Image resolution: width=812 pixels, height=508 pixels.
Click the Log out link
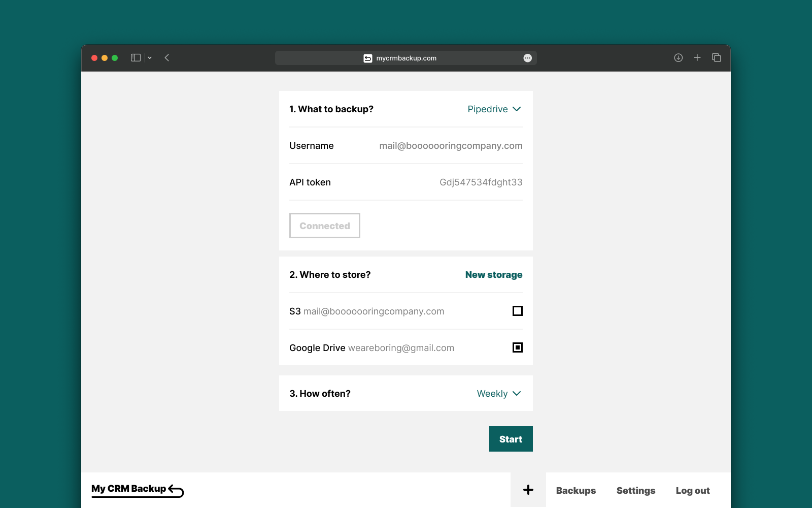point(693,491)
